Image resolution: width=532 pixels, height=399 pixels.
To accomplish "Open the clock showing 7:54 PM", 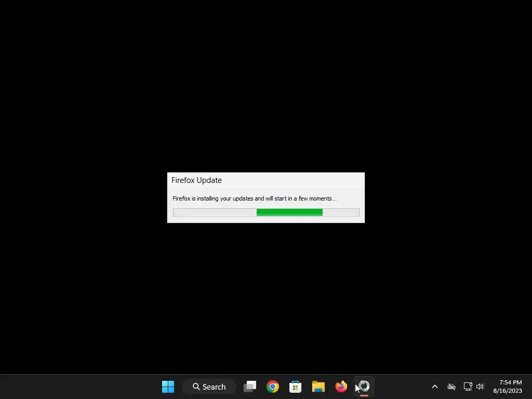I will 508,387.
